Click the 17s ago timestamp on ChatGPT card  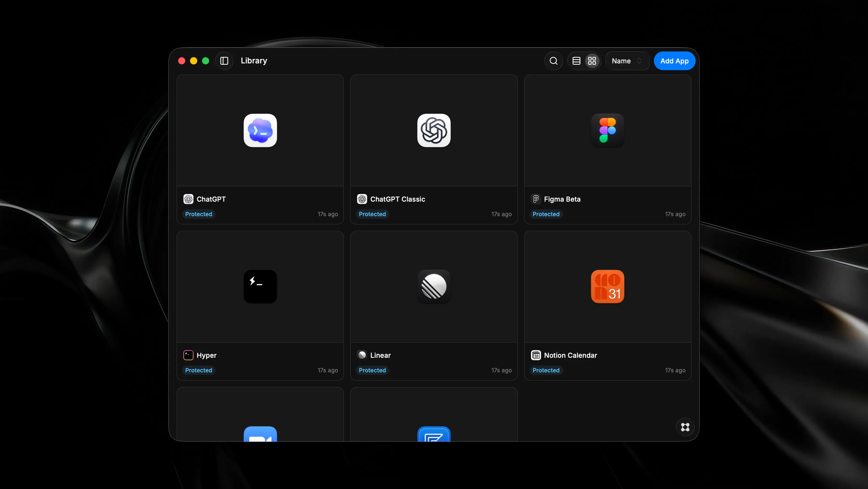(x=328, y=214)
